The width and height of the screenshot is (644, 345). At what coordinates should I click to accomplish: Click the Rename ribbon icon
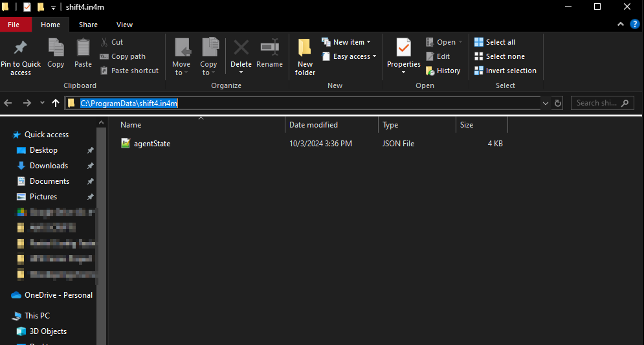pos(269,49)
